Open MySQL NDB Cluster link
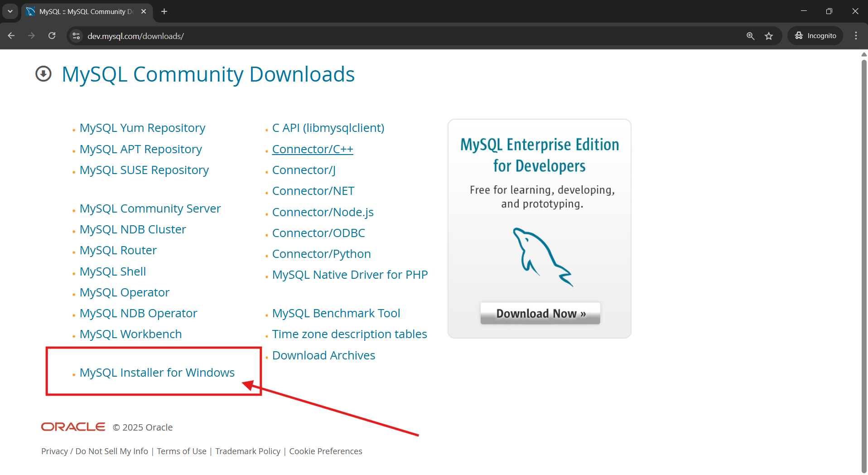The width and height of the screenshot is (868, 475). point(133,229)
